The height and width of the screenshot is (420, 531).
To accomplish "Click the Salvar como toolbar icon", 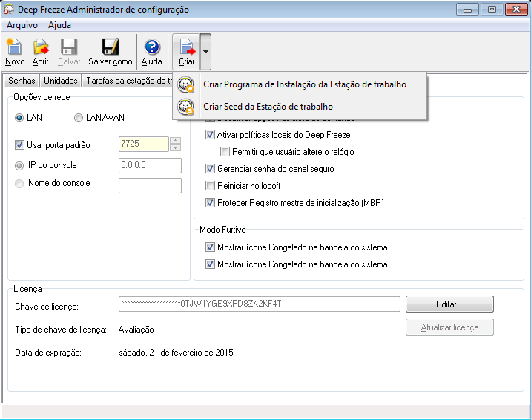I will coord(111,47).
